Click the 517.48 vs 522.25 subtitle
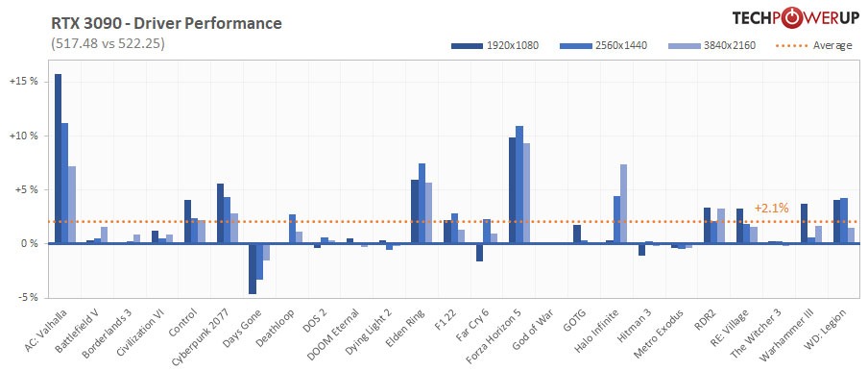Screen dimensions: 868x371 [108, 44]
